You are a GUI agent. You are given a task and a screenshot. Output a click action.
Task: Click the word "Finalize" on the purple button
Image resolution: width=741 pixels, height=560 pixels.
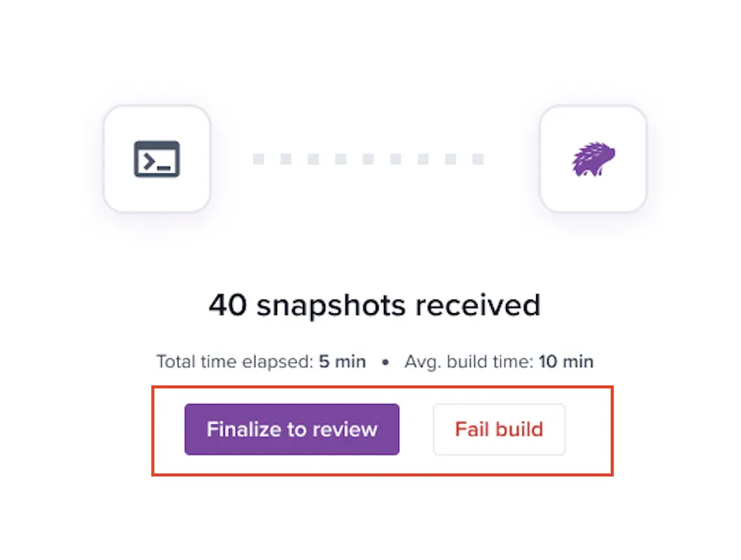[243, 429]
